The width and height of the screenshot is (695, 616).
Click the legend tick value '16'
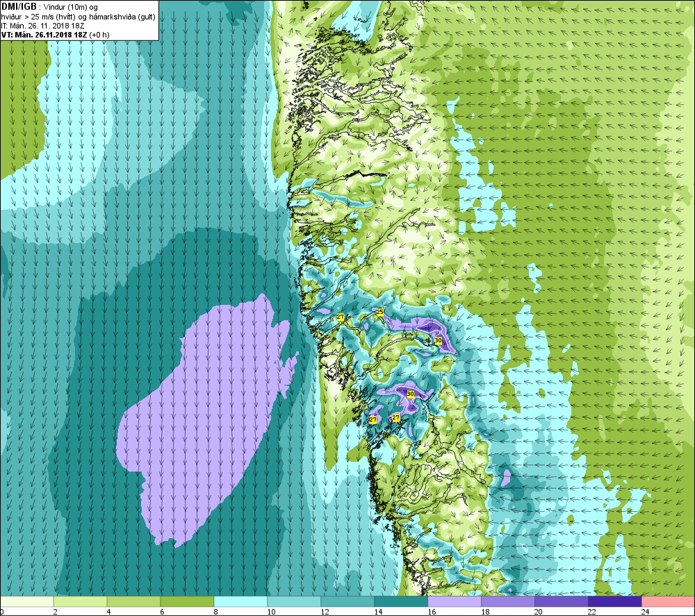[432, 612]
